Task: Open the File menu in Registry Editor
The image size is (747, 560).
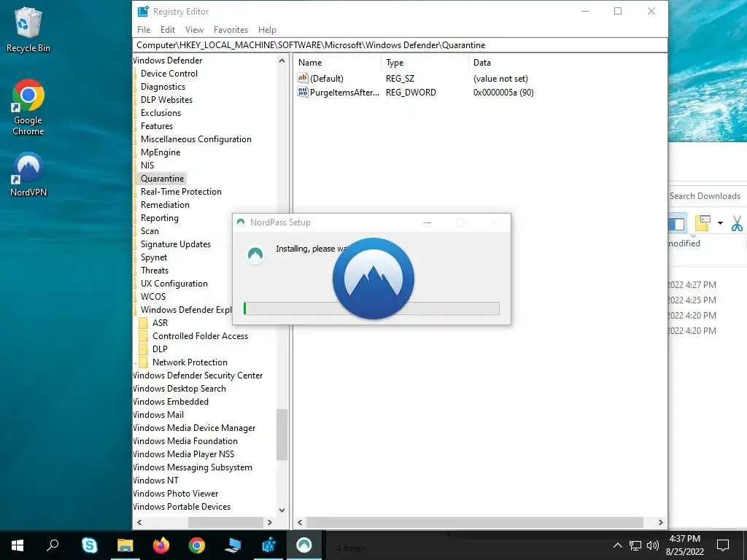Action: coord(144,29)
